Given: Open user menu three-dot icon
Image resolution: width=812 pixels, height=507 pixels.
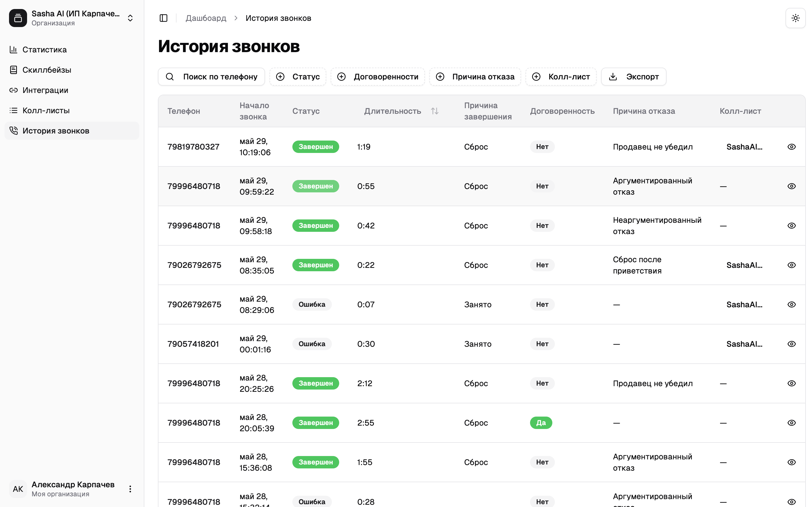Looking at the screenshot, I should (130, 489).
